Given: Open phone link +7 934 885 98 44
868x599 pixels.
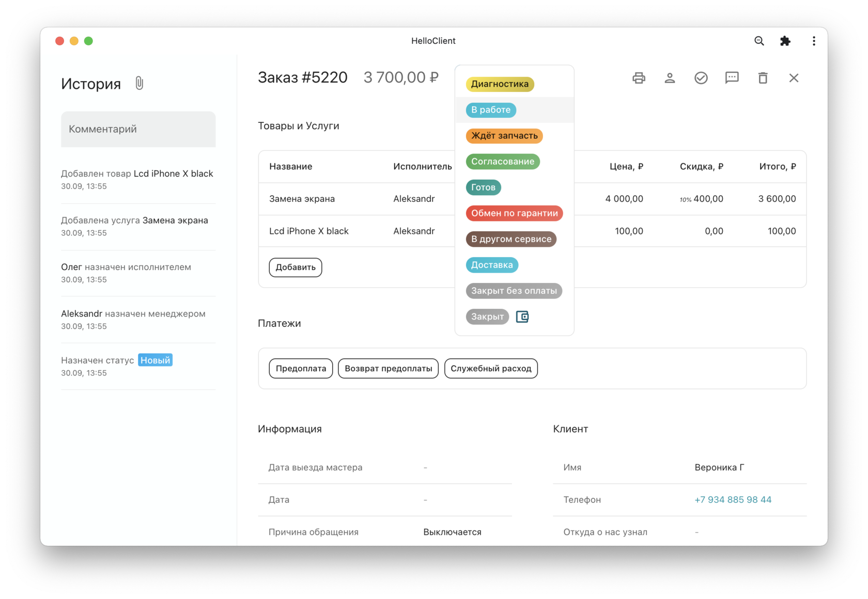Looking at the screenshot, I should click(733, 499).
